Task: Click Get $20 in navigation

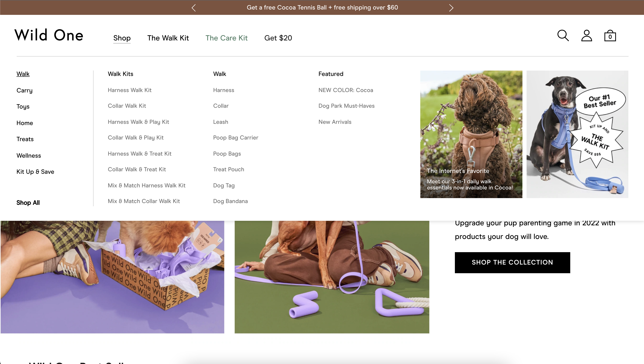Action: (278, 38)
